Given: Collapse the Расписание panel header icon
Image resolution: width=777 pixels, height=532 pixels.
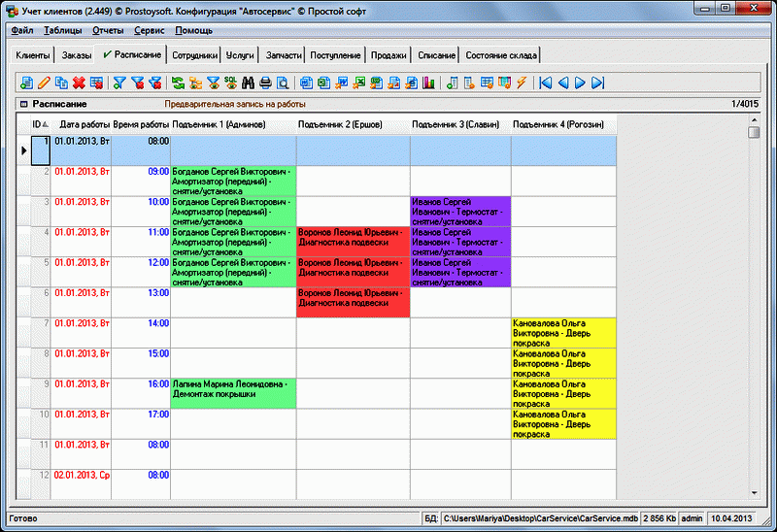Looking at the screenshot, I should point(23,104).
